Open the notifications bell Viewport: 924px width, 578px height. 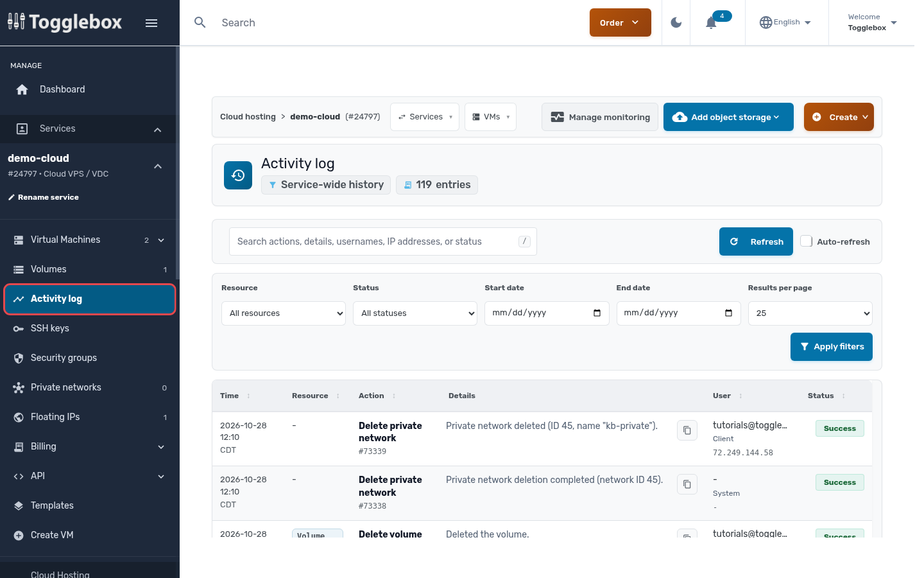(x=711, y=23)
